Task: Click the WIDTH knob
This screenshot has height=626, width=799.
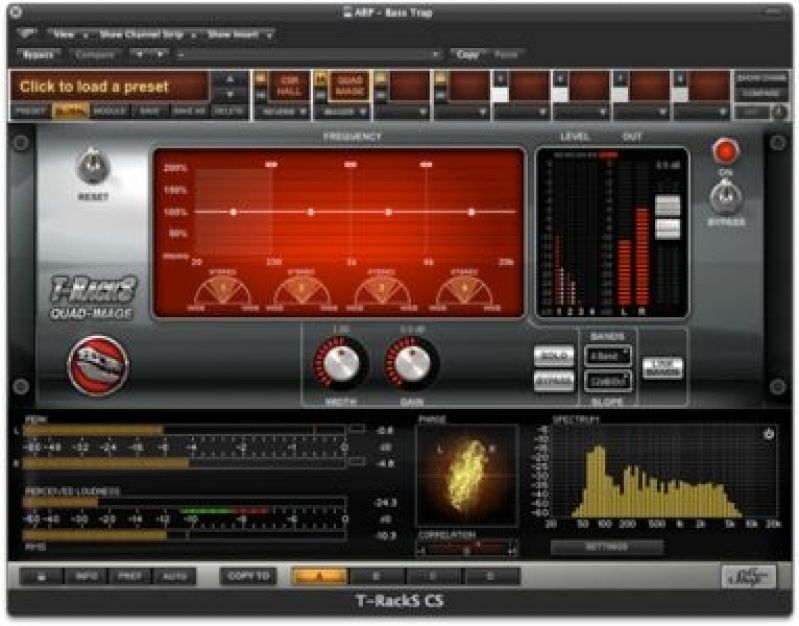Action: 340,363
